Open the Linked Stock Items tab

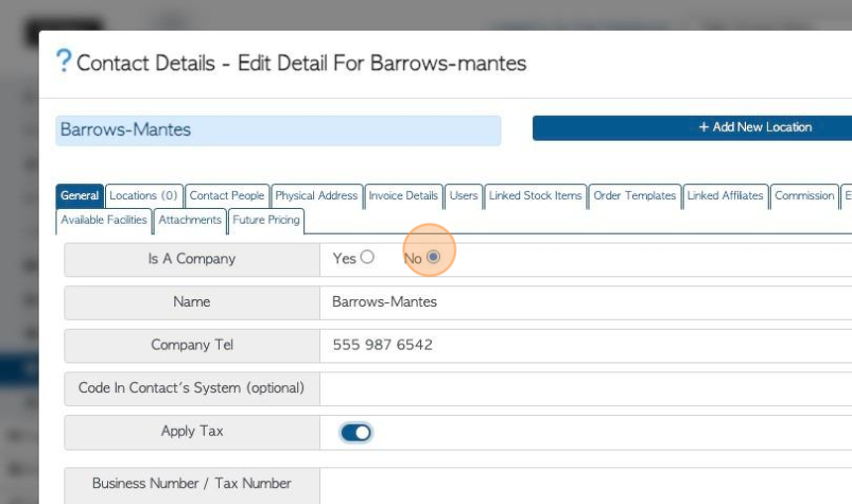tap(535, 195)
